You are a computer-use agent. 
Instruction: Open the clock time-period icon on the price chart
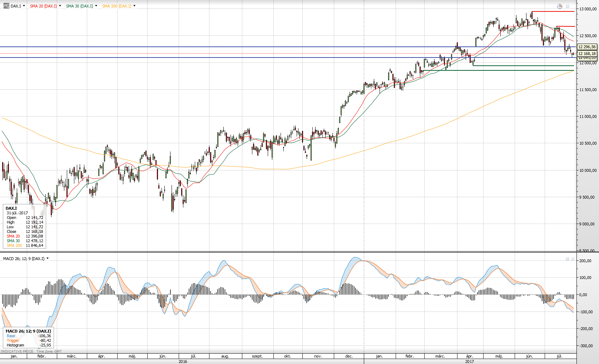[x=560, y=6]
